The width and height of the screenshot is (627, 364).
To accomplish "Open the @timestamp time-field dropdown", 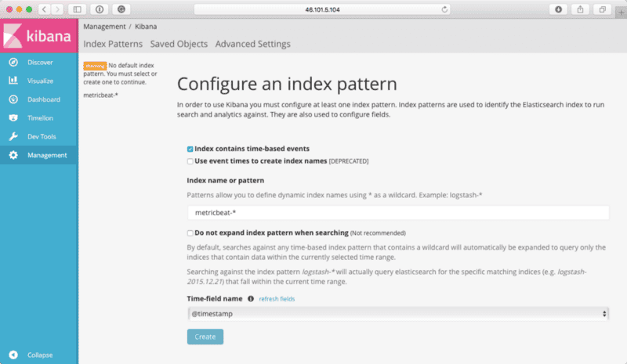I will point(398,313).
